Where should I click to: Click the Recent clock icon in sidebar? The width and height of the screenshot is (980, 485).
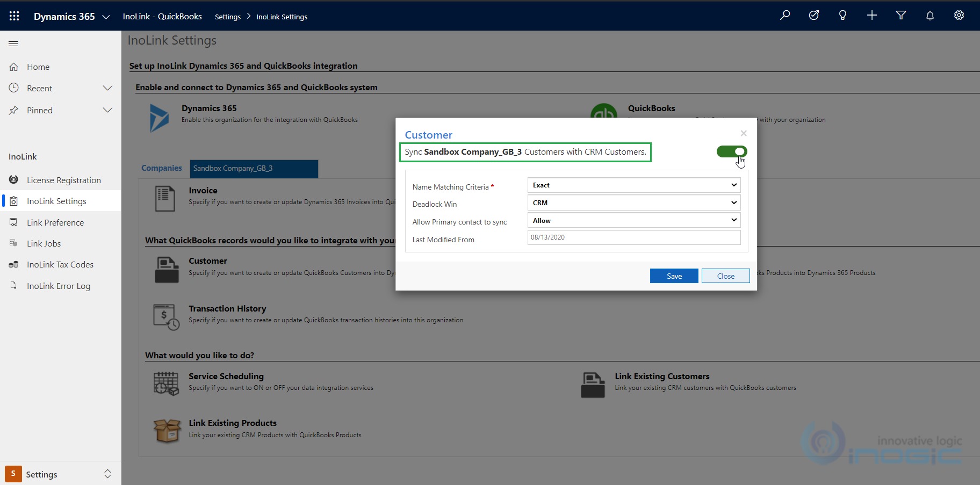(14, 88)
